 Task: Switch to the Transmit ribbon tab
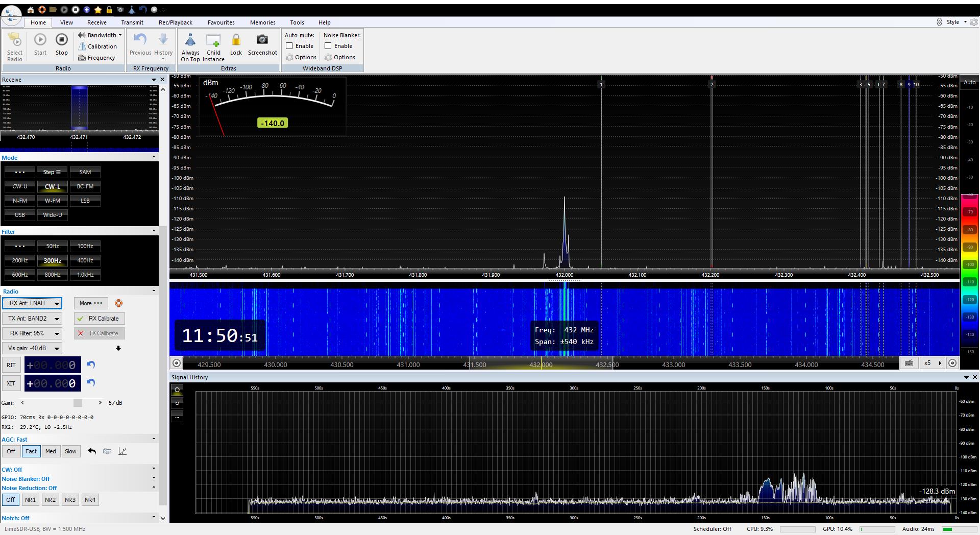tap(132, 22)
